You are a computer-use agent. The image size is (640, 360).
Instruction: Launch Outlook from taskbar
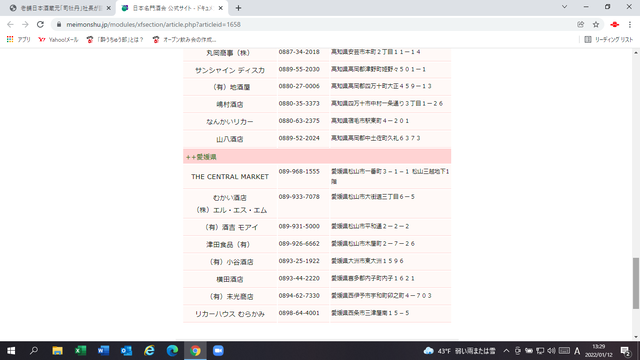point(126,351)
